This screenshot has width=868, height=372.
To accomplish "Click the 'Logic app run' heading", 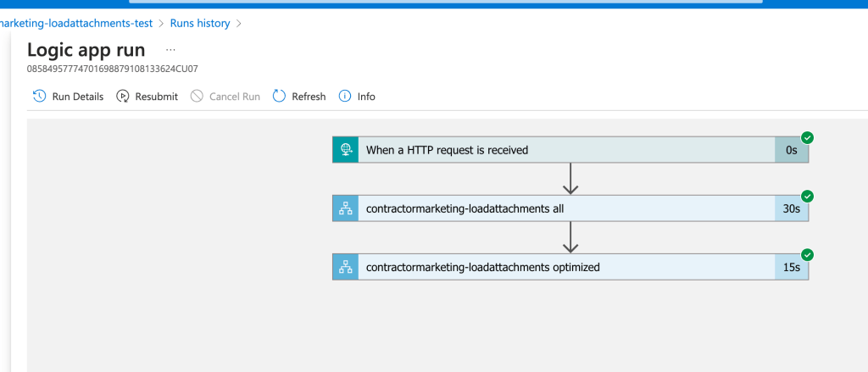I will [86, 50].
